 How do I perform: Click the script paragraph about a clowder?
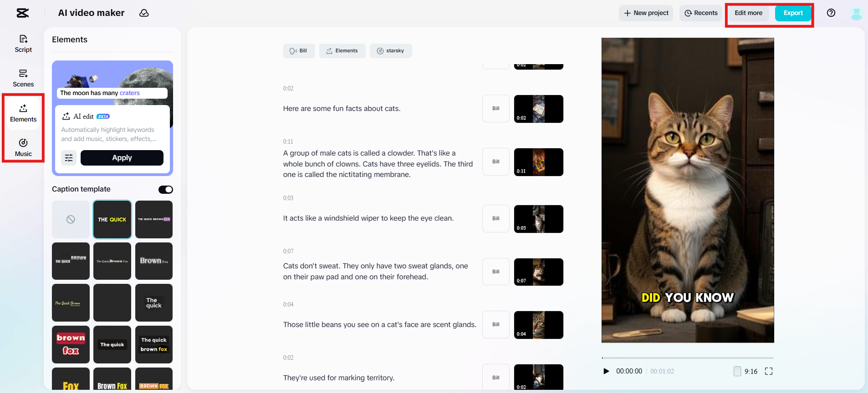pos(378,164)
